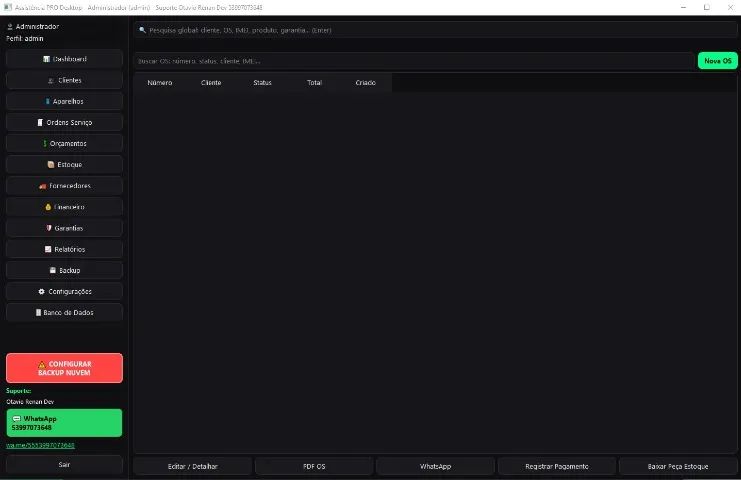Click the Administrador user icon
741x480 pixels.
[10, 26]
